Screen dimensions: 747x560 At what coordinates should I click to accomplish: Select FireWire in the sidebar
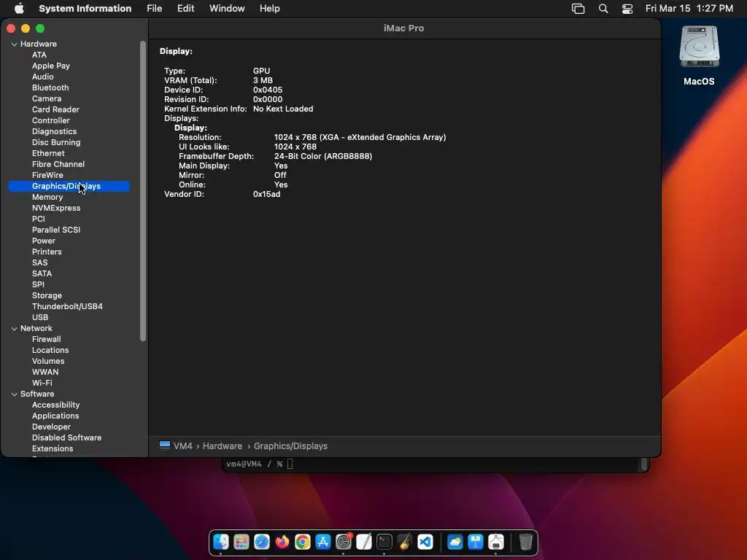coord(47,175)
